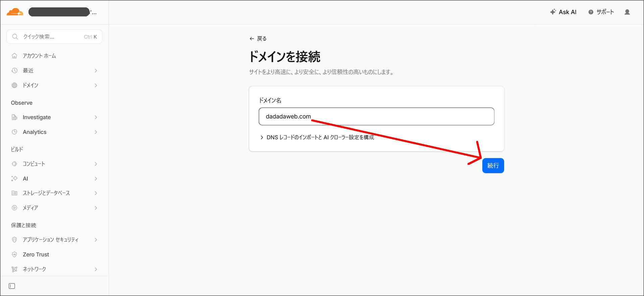Go back with the 戻る link
Screen dimensions: 644x296
click(x=258, y=39)
